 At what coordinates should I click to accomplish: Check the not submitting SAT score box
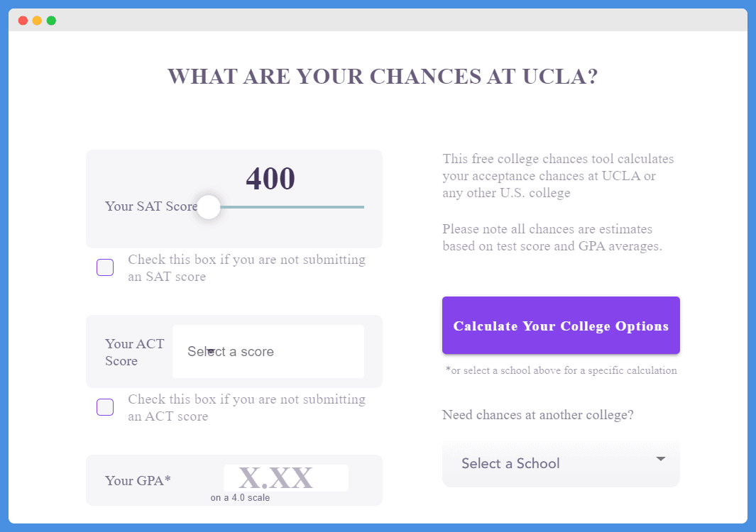(105, 267)
